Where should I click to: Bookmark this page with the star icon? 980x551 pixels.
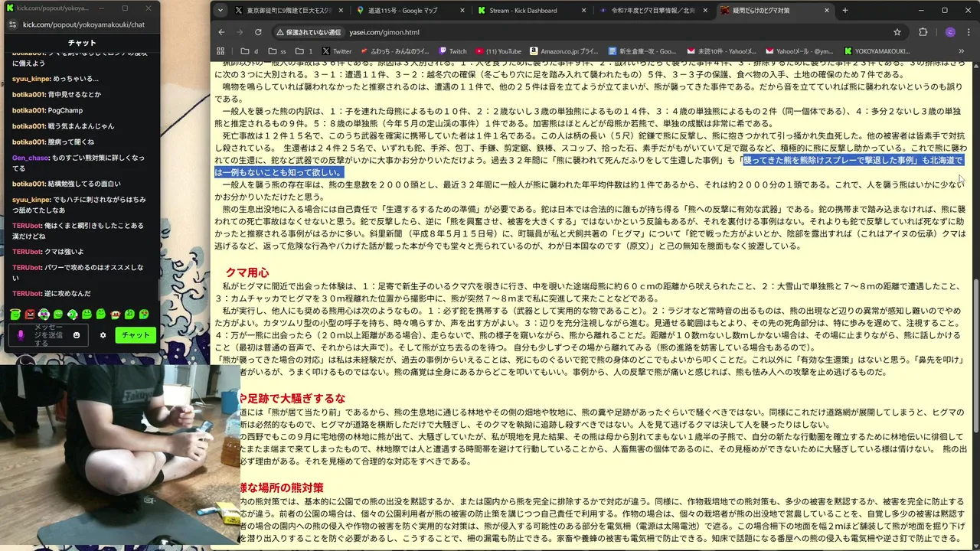pyautogui.click(x=897, y=32)
